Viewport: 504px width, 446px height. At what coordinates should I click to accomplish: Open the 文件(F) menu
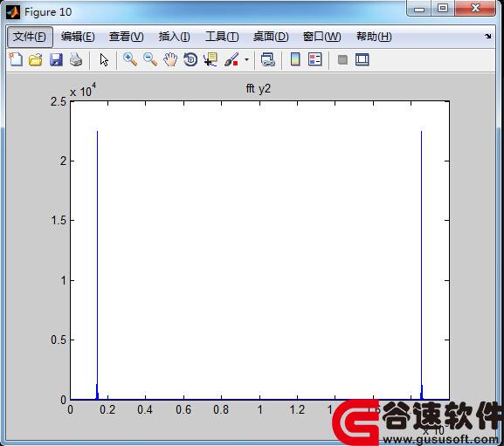(30, 37)
